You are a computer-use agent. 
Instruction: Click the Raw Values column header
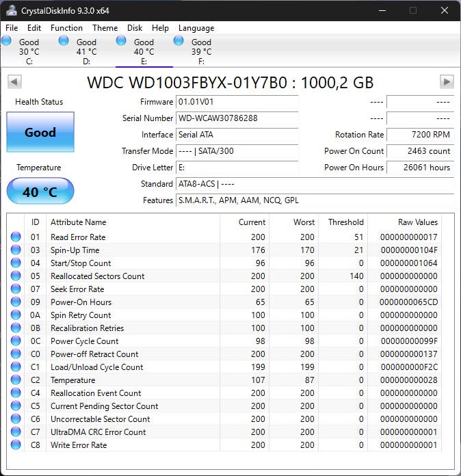point(417,222)
